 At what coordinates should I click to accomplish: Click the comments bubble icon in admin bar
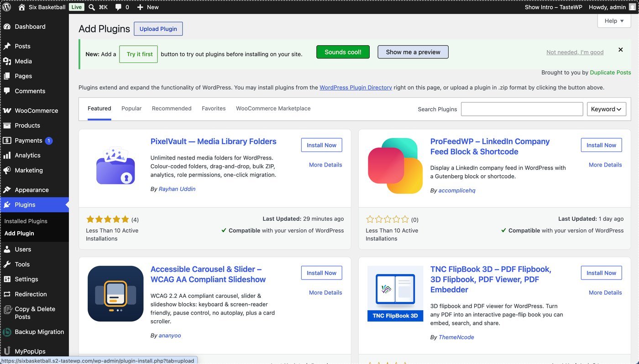point(118,7)
